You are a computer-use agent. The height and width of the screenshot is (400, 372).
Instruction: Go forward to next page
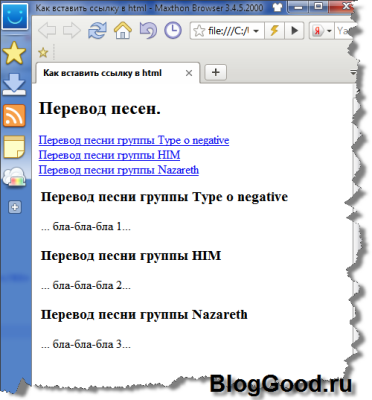click(72, 31)
